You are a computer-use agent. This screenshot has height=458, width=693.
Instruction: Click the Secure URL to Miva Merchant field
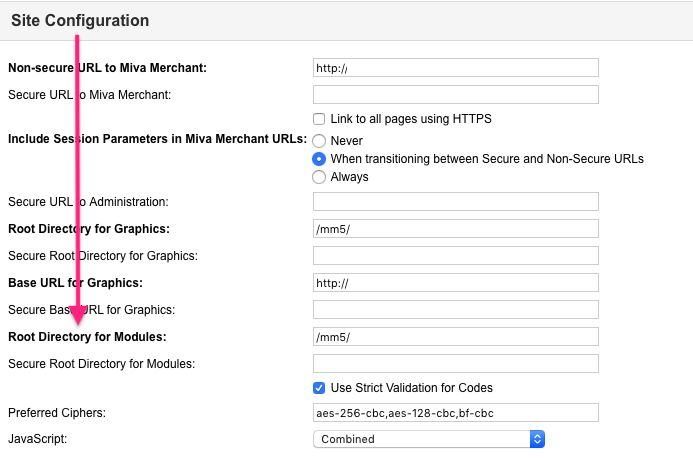tap(456, 95)
